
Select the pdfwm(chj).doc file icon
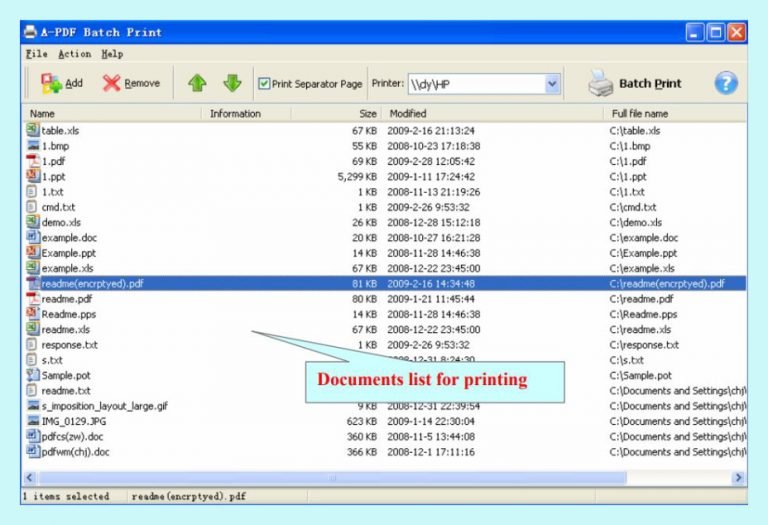pyautogui.click(x=32, y=451)
